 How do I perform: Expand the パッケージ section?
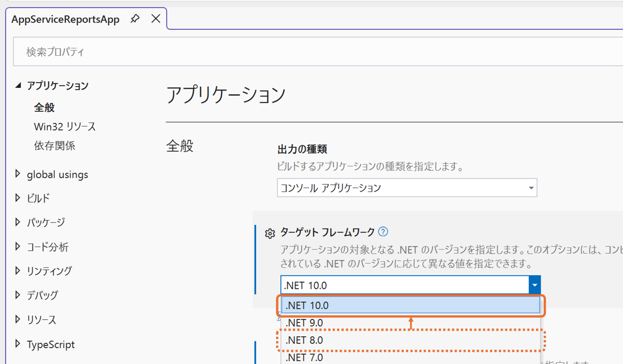click(x=18, y=222)
